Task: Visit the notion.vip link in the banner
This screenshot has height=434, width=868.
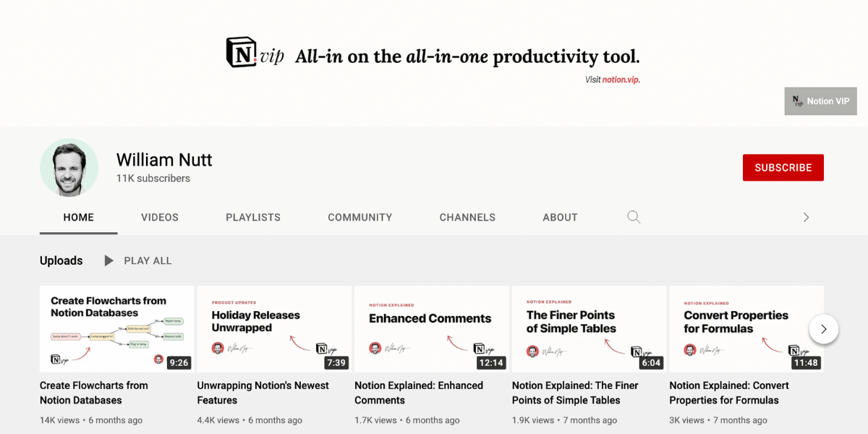Action: (621, 80)
